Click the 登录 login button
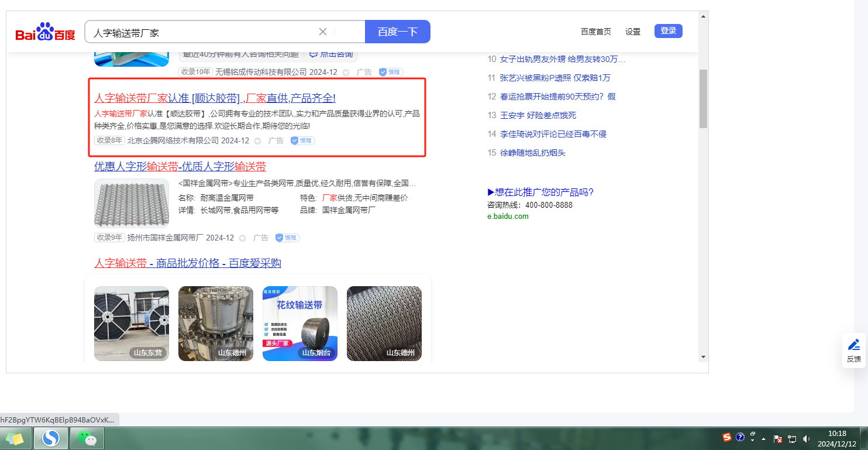Screen dimensions: 868x450 tap(669, 31)
